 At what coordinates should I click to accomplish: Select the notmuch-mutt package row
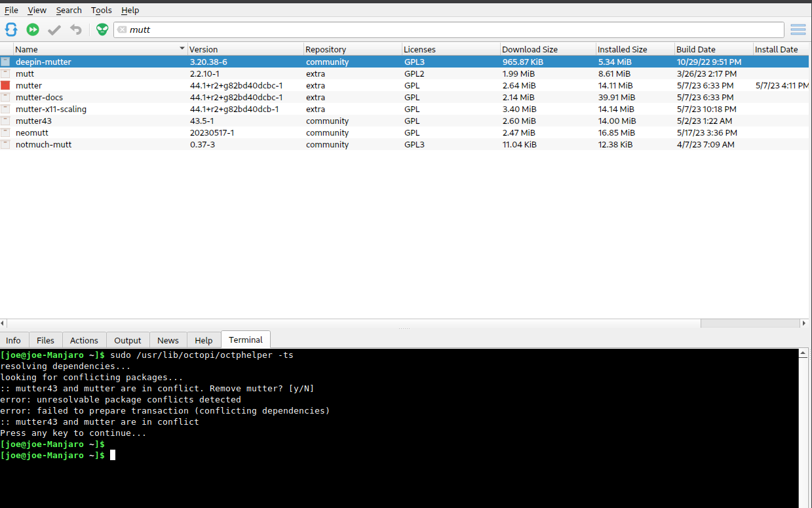click(x=406, y=144)
